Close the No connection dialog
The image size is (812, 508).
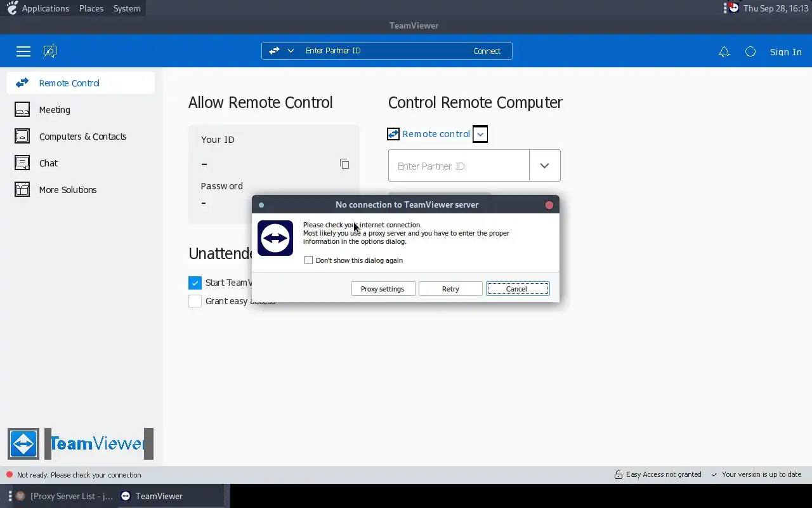coord(549,205)
